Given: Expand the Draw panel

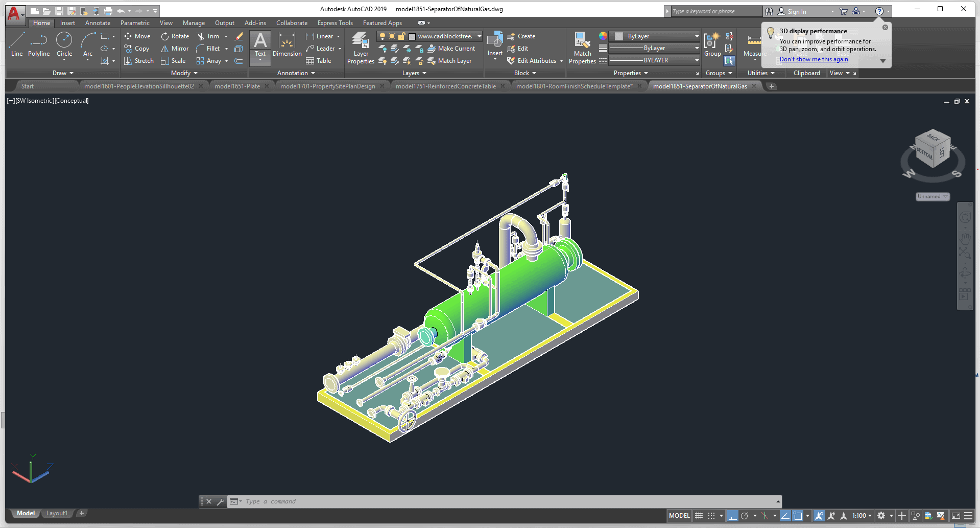Looking at the screenshot, I should [x=63, y=73].
